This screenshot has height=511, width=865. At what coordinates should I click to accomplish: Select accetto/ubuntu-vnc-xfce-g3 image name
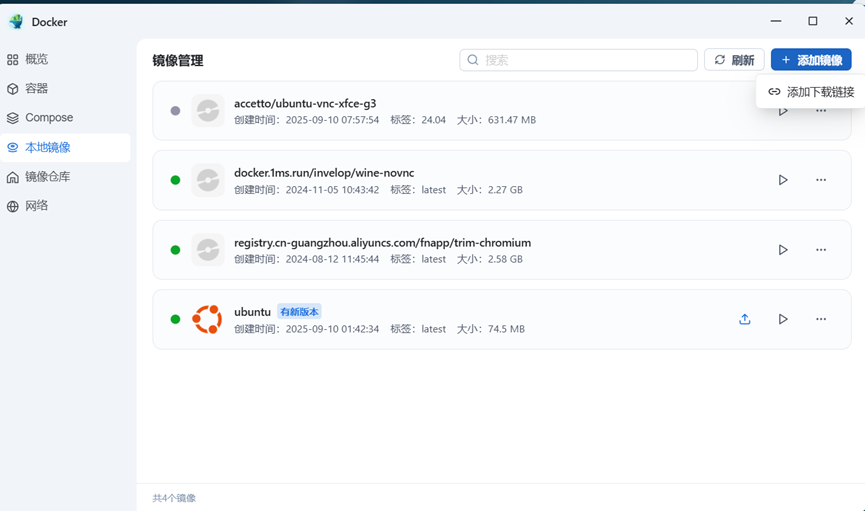click(x=305, y=103)
